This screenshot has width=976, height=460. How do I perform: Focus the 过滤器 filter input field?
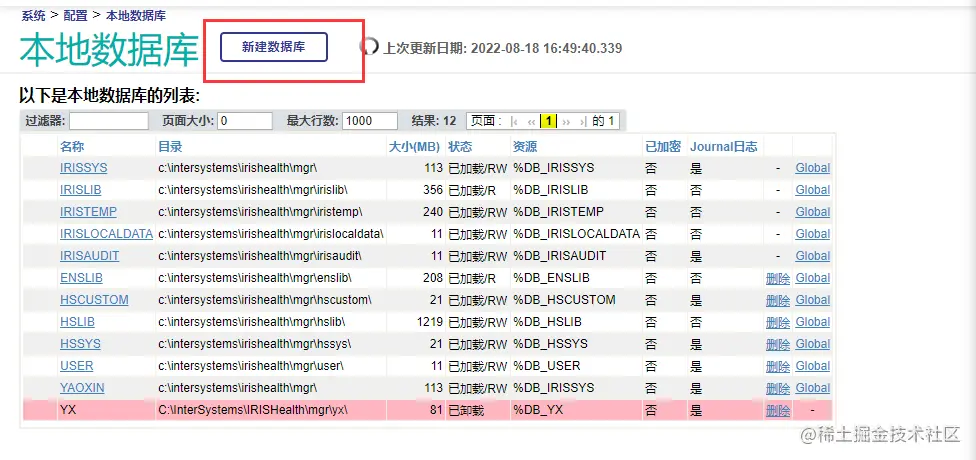coord(109,121)
